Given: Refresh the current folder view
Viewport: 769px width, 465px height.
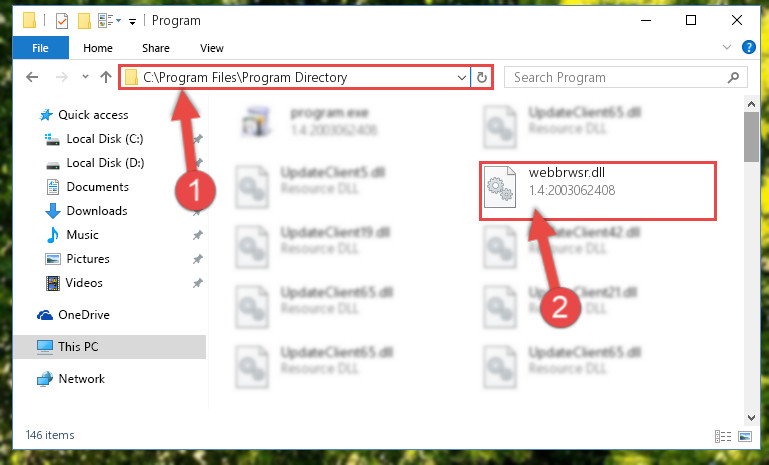Looking at the screenshot, I should (482, 78).
